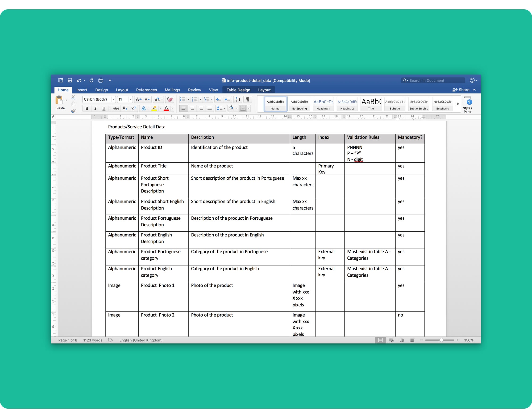Click the Clear Formatting eraser icon
The height and width of the screenshot is (414, 532).
(x=169, y=99)
